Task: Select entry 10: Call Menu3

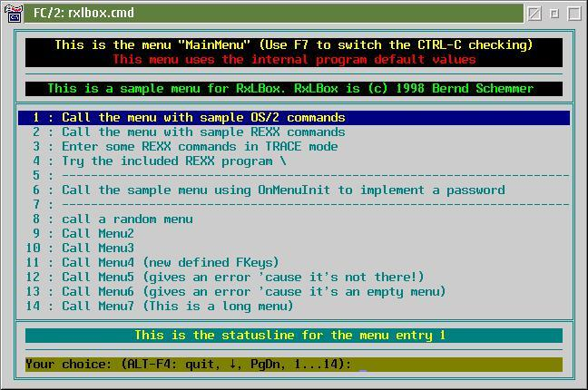Action: [x=294, y=249]
